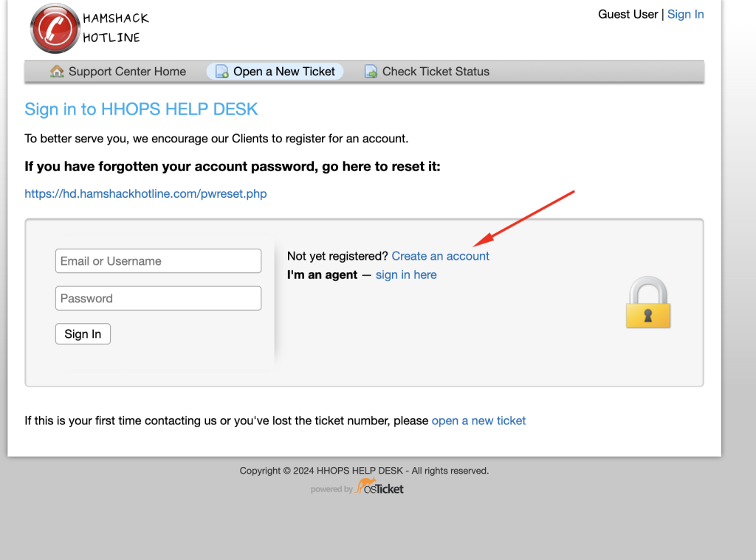This screenshot has height=560, width=756.
Task: Select the Open a New Ticket tab
Action: coord(283,72)
